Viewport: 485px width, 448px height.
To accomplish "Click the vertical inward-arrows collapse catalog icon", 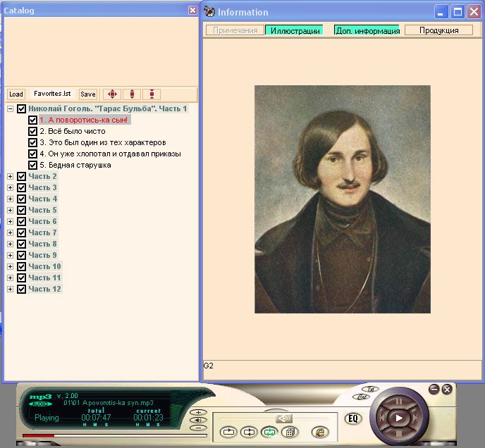I will (152, 94).
